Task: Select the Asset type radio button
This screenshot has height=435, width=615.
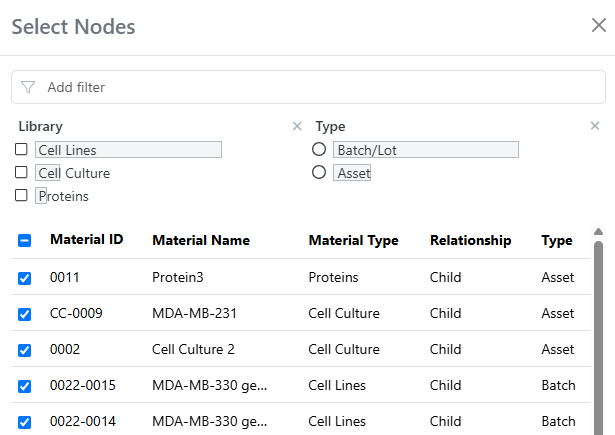Action: pyautogui.click(x=319, y=172)
